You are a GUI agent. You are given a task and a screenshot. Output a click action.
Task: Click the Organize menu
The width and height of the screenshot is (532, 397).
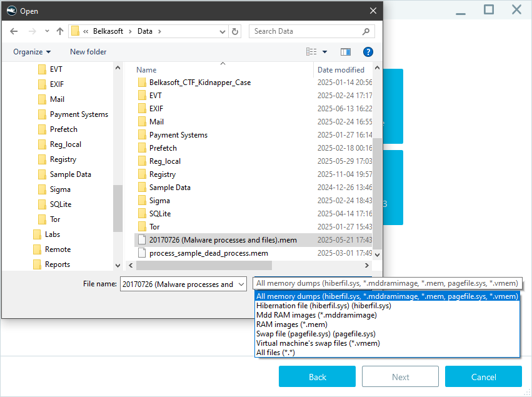point(31,51)
